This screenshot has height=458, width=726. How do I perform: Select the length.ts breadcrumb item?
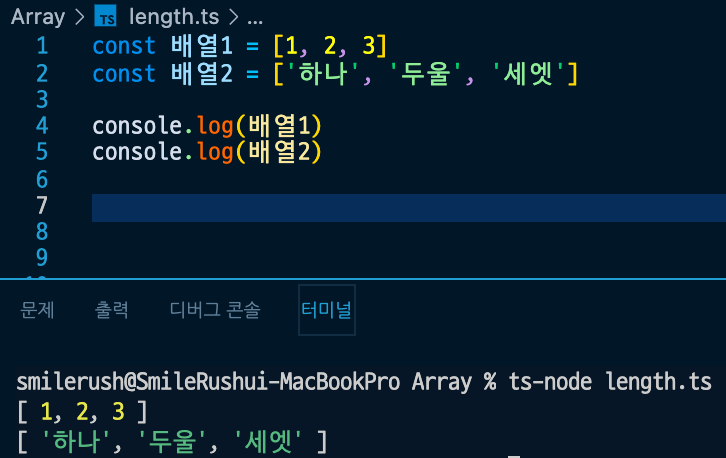point(174,17)
